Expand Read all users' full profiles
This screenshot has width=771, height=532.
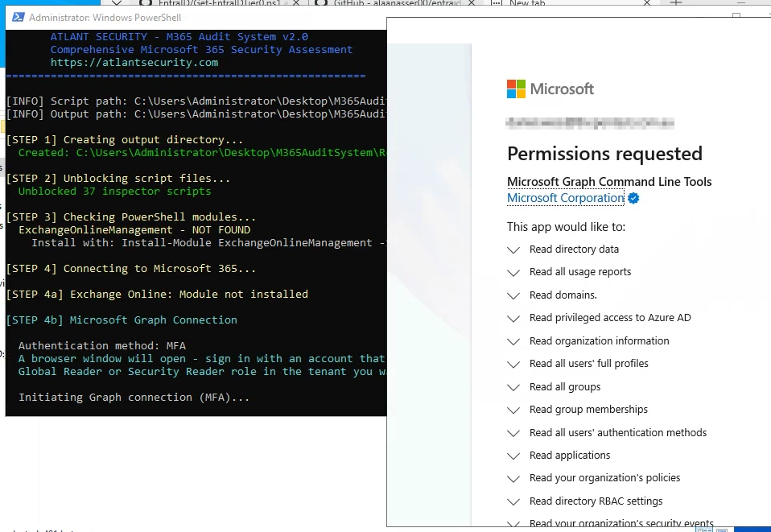(513, 364)
